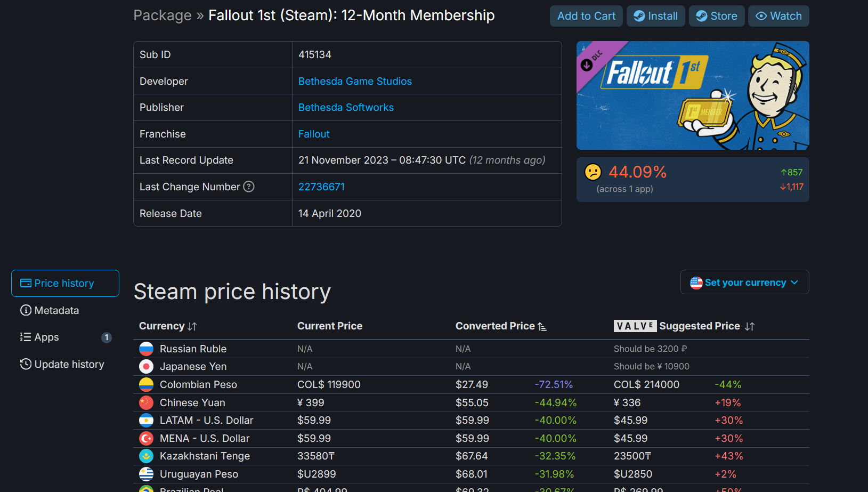Sort by the Currency column header
The image size is (868, 492).
click(x=168, y=326)
